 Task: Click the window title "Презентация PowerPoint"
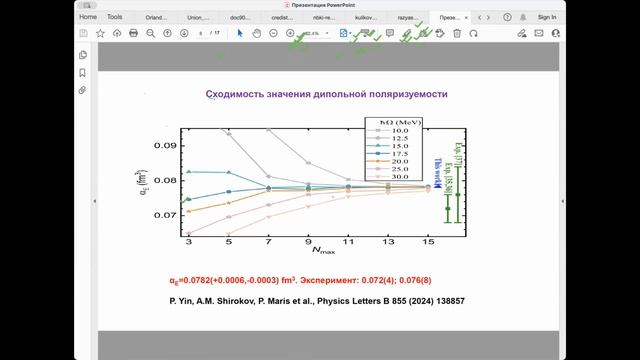323,5
